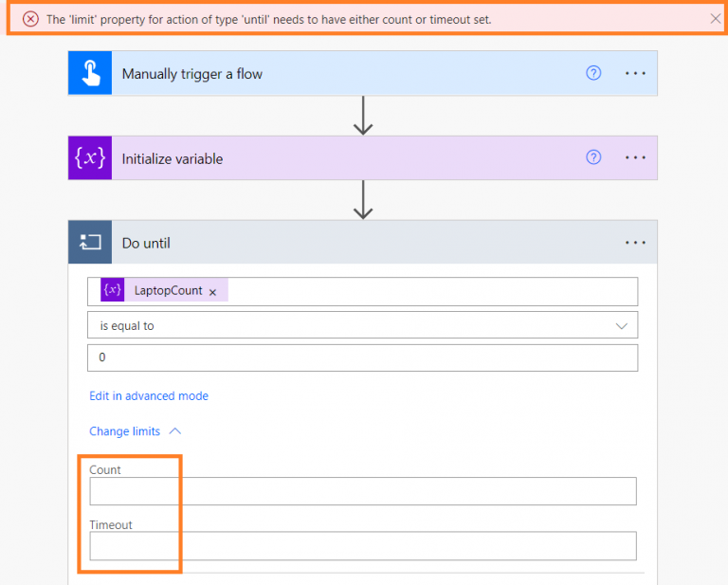
Task: Click the Initialize variable curly-brace icon
Action: click(x=90, y=158)
